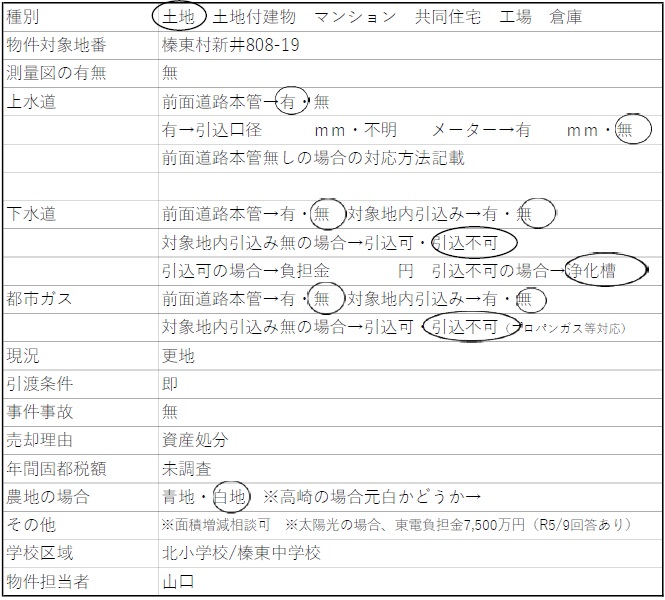665x600 pixels.
Task: Select the 山口 value for 物件担当者
Action: point(178,582)
